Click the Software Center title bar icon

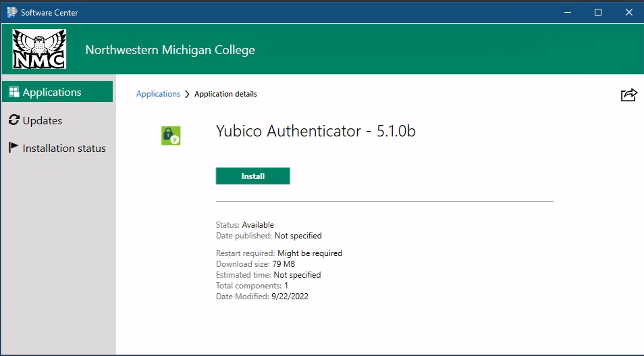pos(12,12)
